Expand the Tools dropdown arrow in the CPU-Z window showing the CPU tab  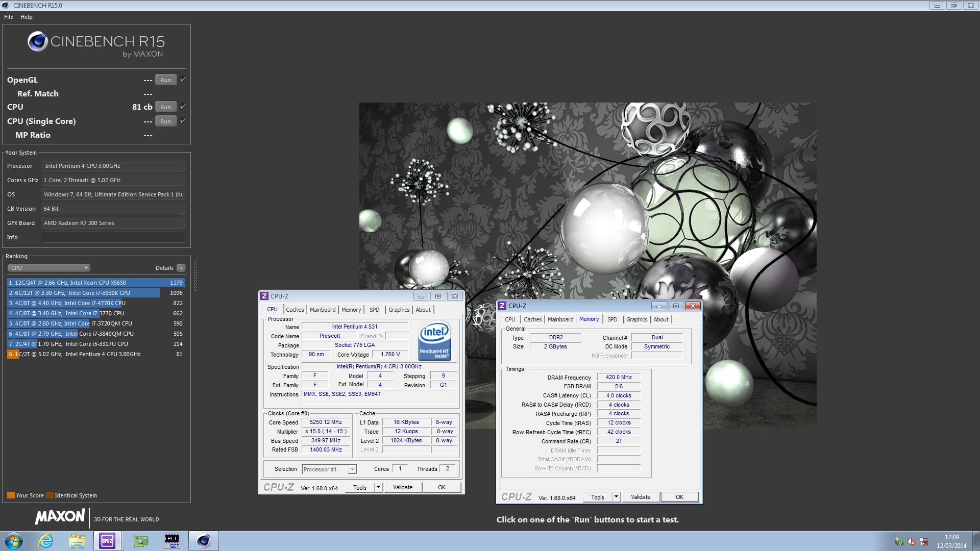click(378, 487)
